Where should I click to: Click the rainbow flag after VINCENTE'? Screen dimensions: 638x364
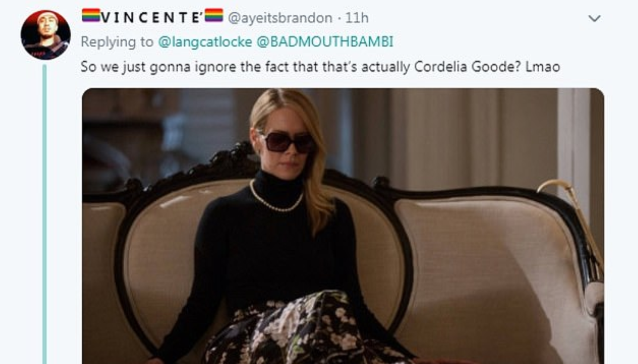tap(214, 16)
